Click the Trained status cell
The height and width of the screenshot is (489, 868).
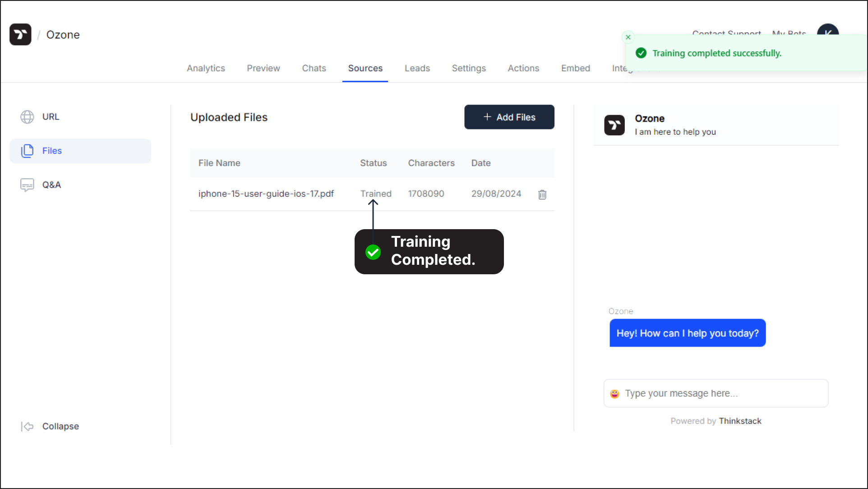click(x=376, y=194)
